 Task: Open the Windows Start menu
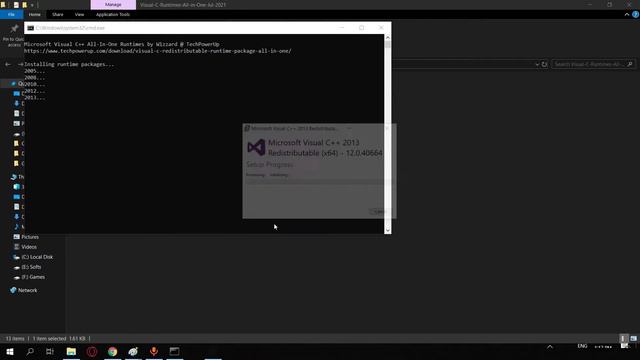tap(10, 351)
